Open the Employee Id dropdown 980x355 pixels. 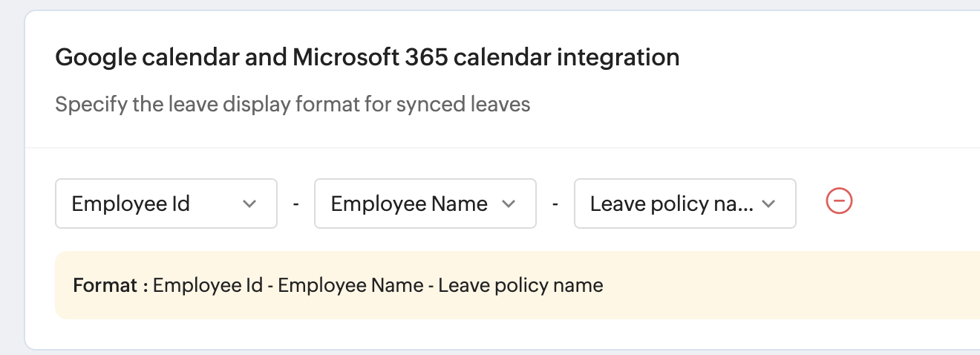click(166, 203)
